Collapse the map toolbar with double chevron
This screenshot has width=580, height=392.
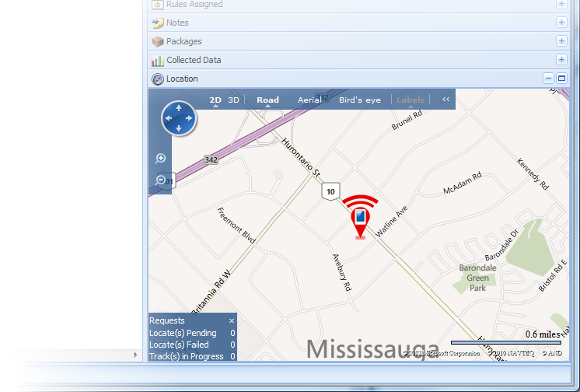point(445,100)
